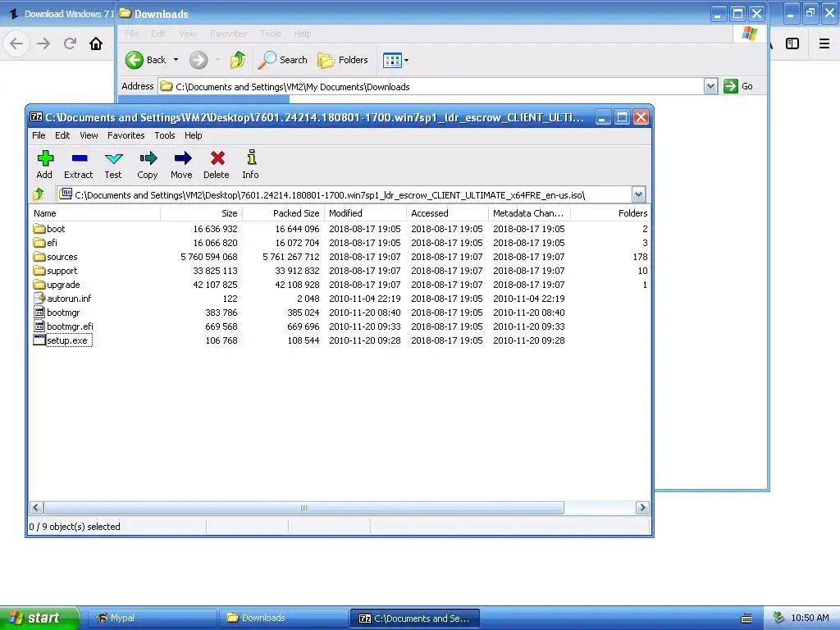
Task: Click the status text 0 / 9 object(s) selected
Action: (x=75, y=527)
